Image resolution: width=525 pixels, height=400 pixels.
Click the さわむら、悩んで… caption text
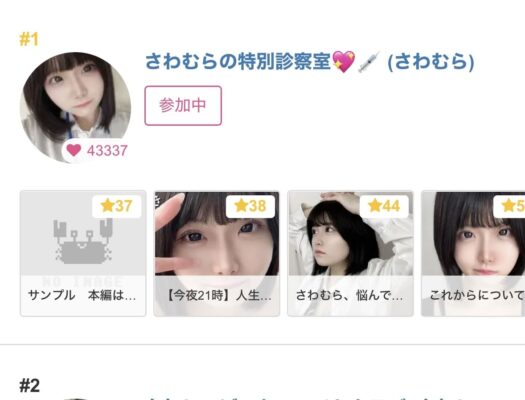pyautogui.click(x=350, y=296)
